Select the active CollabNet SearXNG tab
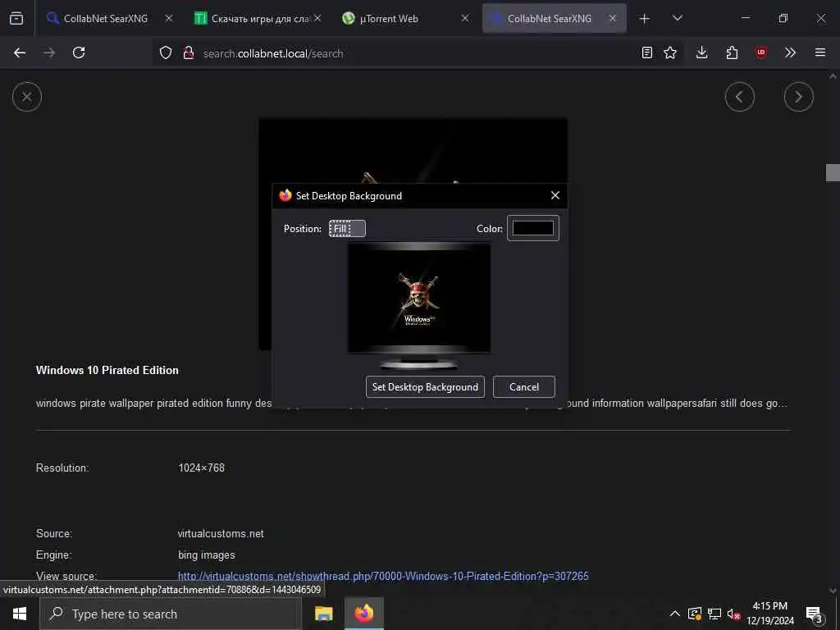 (x=554, y=18)
